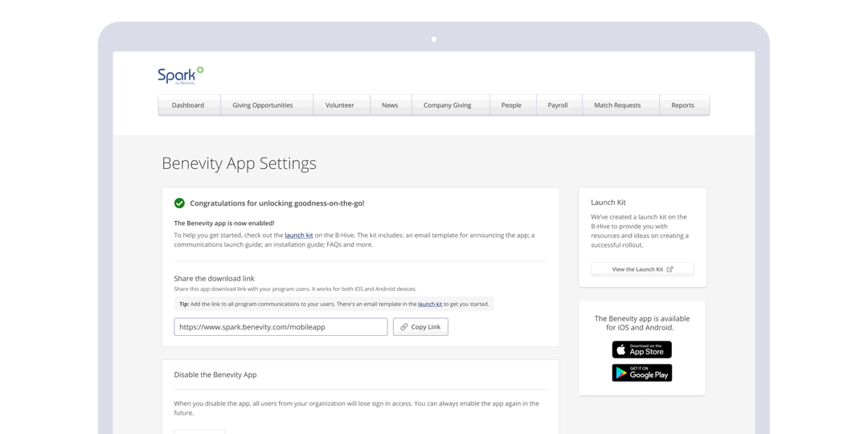
Task: Click the mobile app download URL field
Action: click(x=280, y=327)
